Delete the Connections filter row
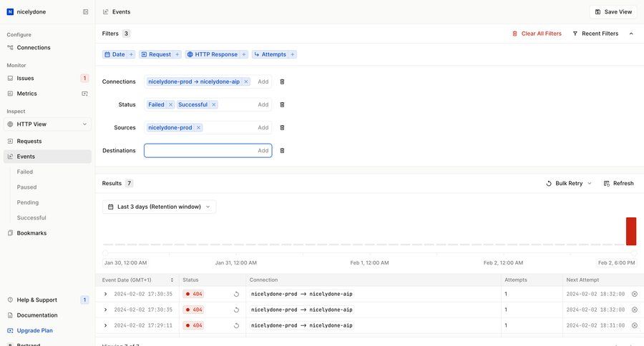The image size is (644, 346). [282, 81]
